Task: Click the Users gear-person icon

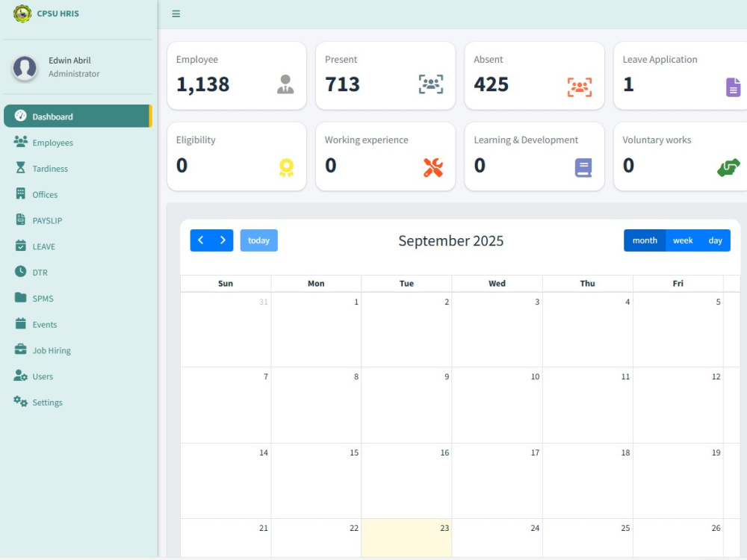Action: pyautogui.click(x=20, y=376)
